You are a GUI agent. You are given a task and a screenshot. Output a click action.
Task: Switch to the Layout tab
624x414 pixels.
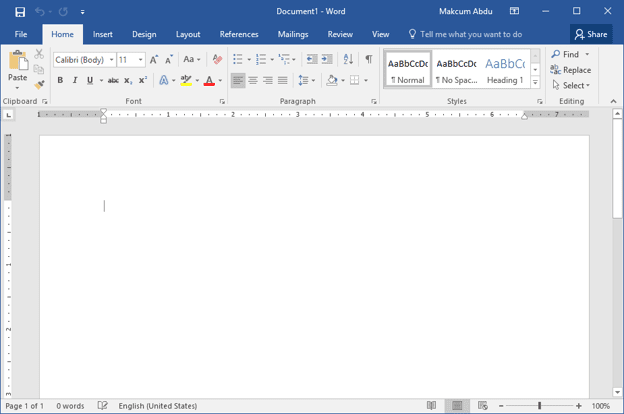(x=188, y=34)
